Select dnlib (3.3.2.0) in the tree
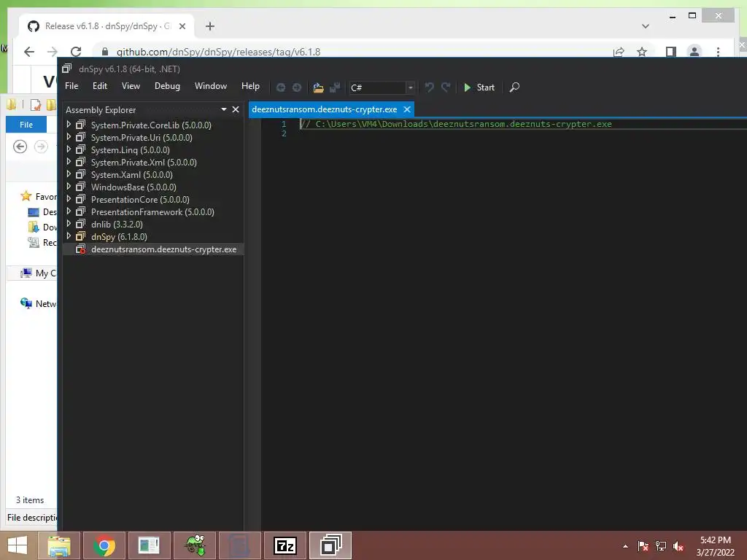 coord(117,225)
